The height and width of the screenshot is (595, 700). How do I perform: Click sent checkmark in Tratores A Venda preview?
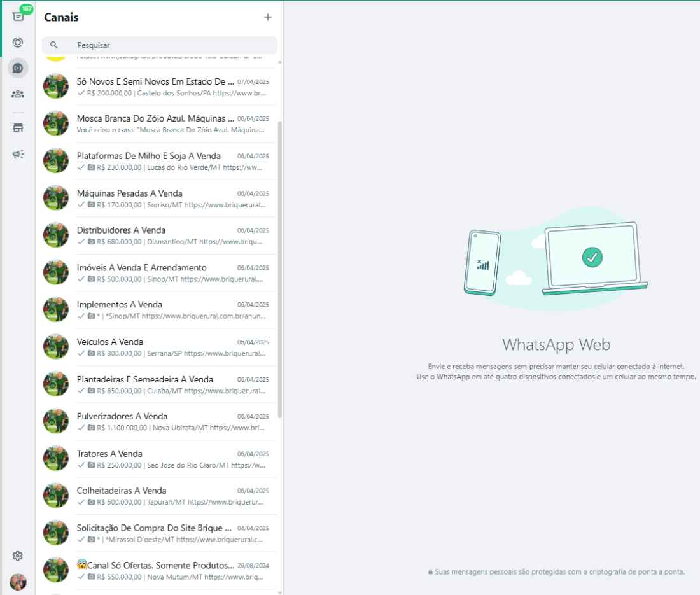coord(81,465)
